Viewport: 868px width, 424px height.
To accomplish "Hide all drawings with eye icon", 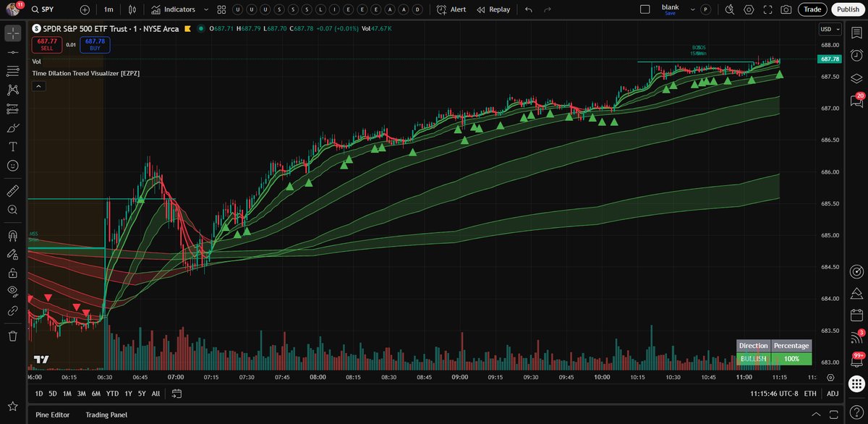I will tap(12, 292).
